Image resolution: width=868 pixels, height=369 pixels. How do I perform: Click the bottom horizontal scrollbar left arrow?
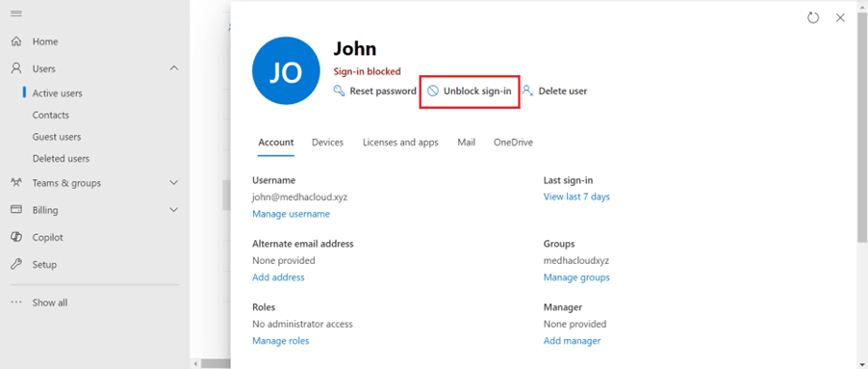pyautogui.click(x=195, y=364)
